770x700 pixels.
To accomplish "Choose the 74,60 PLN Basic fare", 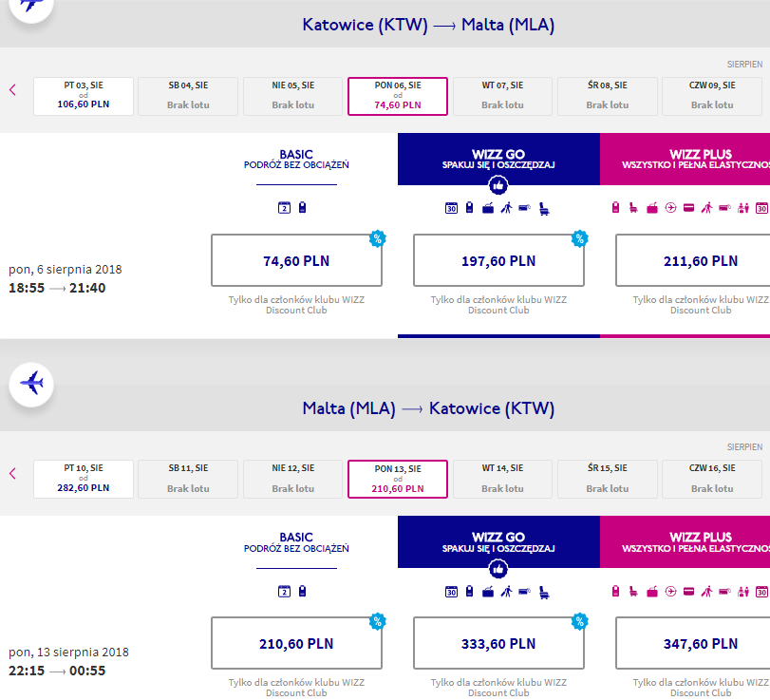I will (296, 260).
